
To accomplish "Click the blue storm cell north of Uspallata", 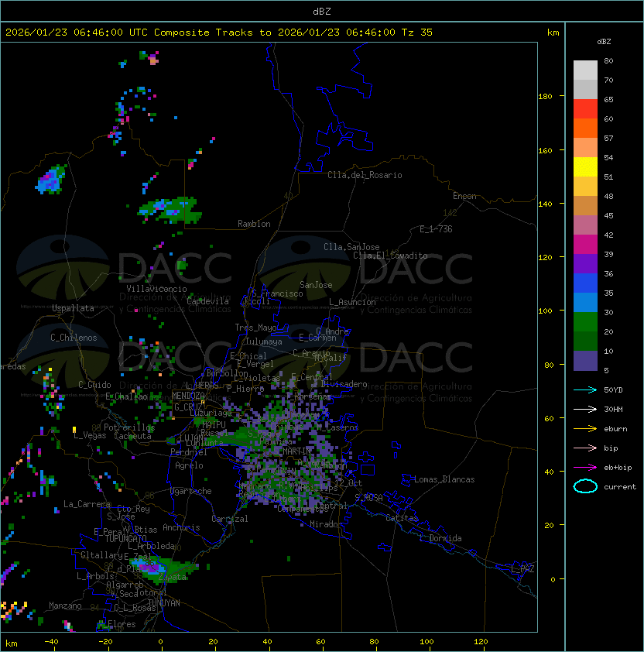I will tap(51, 180).
